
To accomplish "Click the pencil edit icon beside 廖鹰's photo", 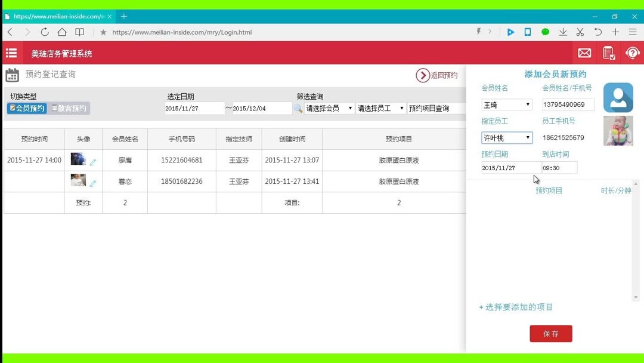I will pyautogui.click(x=92, y=161).
